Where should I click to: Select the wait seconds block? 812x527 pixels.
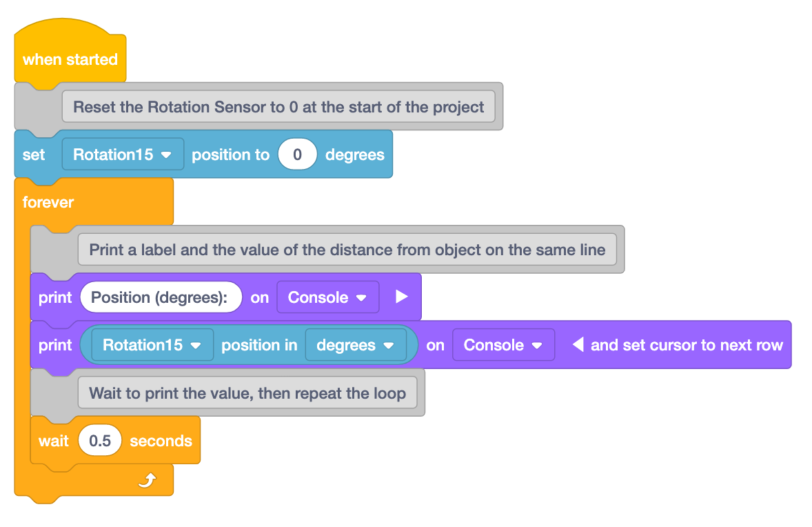(54, 439)
